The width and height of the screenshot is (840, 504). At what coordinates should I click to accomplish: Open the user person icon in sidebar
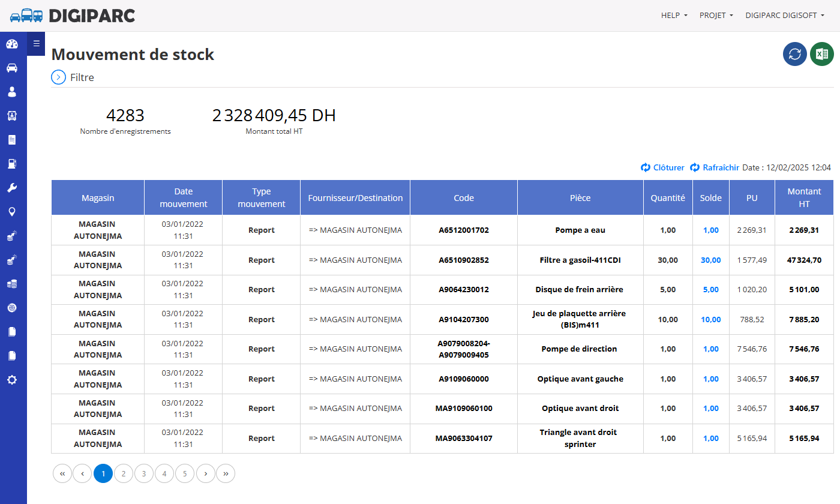coord(12,92)
